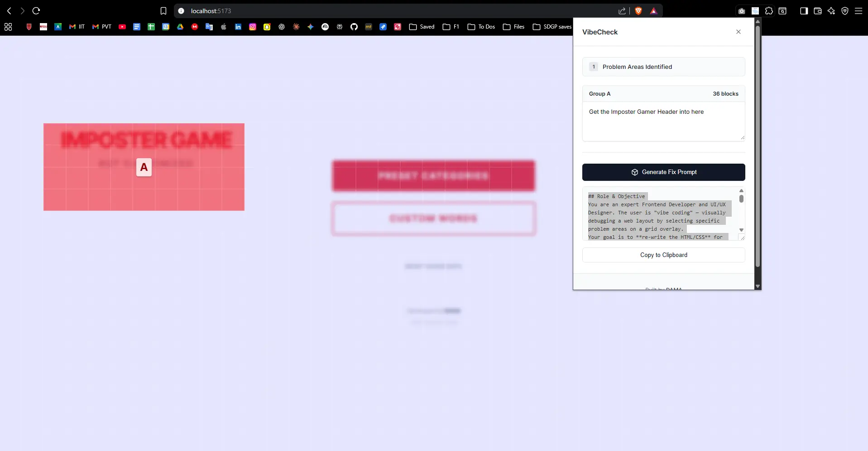Viewport: 868px width, 451px height.
Task: Open Brave Shields panel via the lion icon
Action: coord(638,11)
